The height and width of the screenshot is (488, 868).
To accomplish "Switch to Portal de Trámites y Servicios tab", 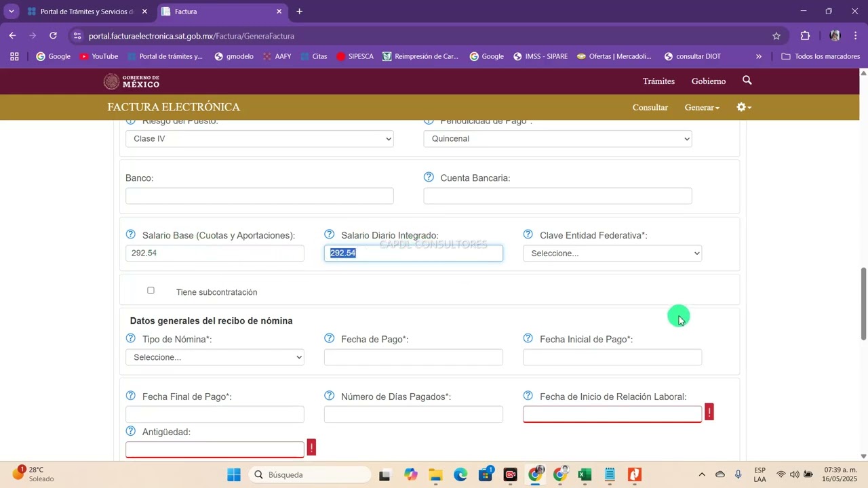I will (87, 12).
